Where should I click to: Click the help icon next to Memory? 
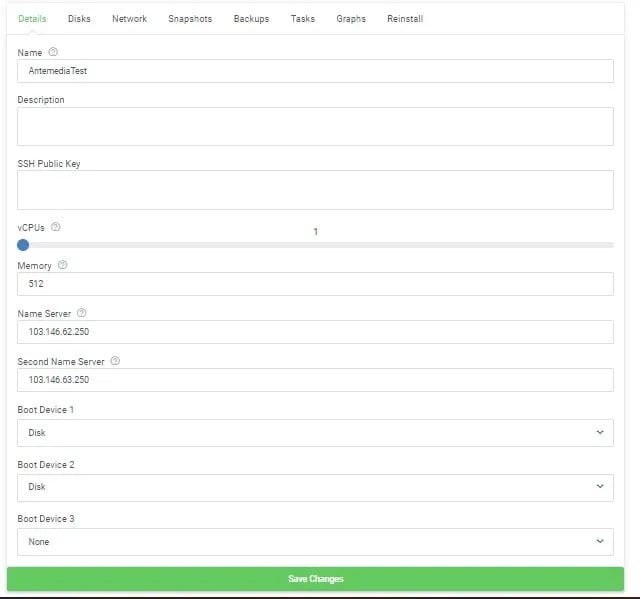pyautogui.click(x=63, y=265)
